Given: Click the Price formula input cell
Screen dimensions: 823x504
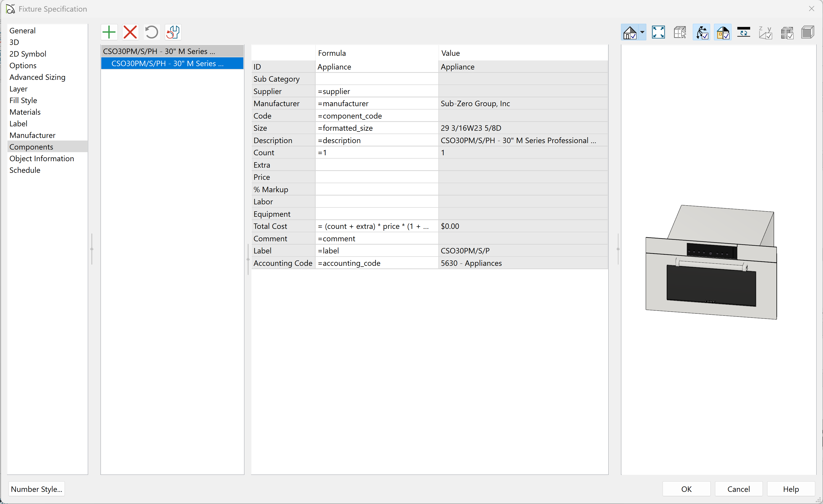Looking at the screenshot, I should tap(376, 177).
